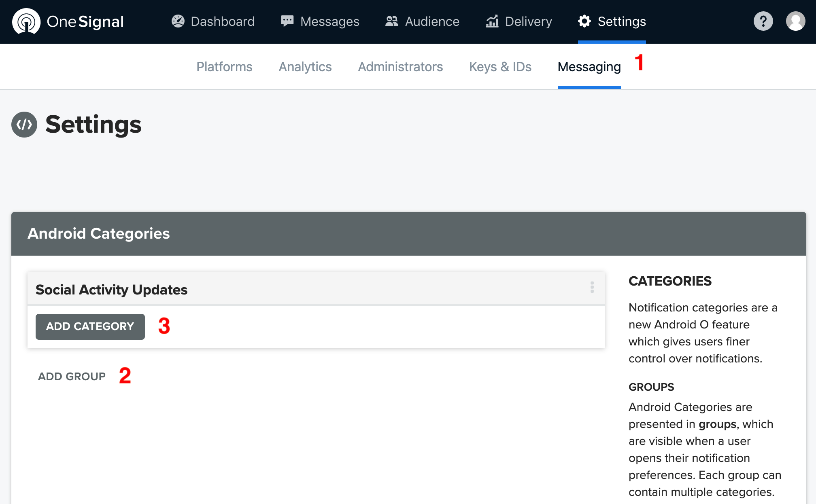Click the Messages speech bubble icon
This screenshot has width=816, height=504.
click(x=287, y=21)
